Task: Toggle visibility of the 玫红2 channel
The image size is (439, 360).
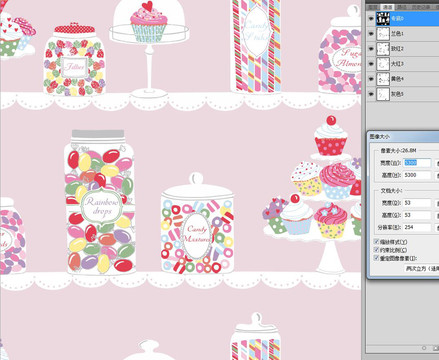Action: click(x=371, y=49)
